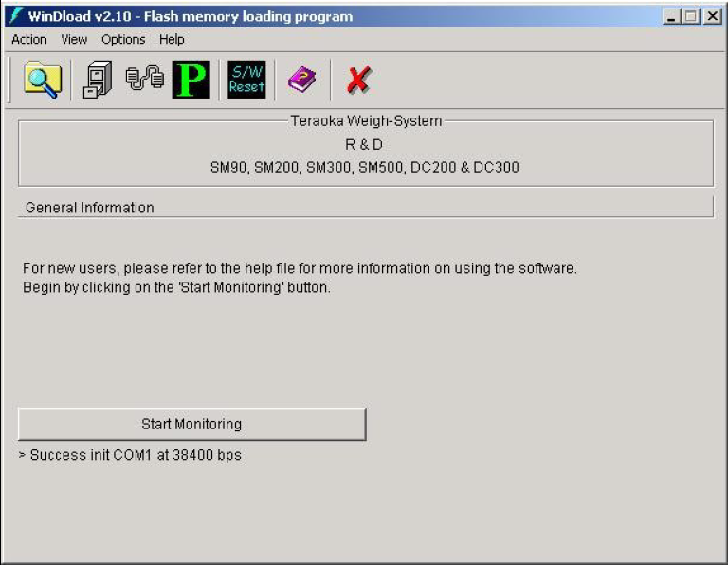This screenshot has width=728, height=565.
Task: Click the file cabinet toolbar icon
Action: (x=97, y=80)
